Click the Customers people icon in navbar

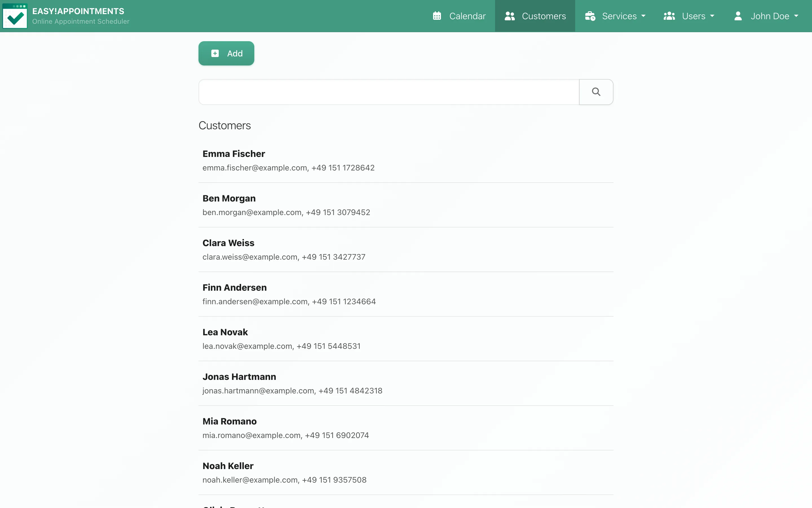[510, 16]
